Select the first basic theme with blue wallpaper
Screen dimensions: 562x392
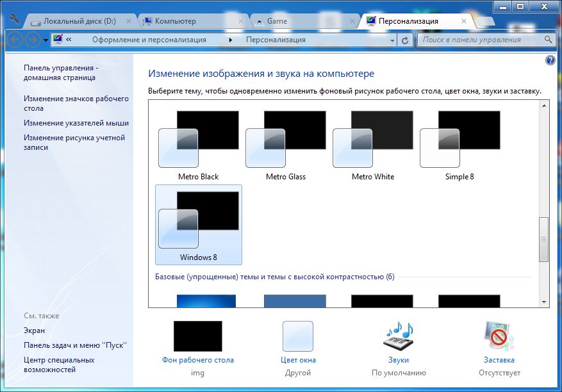click(x=206, y=301)
